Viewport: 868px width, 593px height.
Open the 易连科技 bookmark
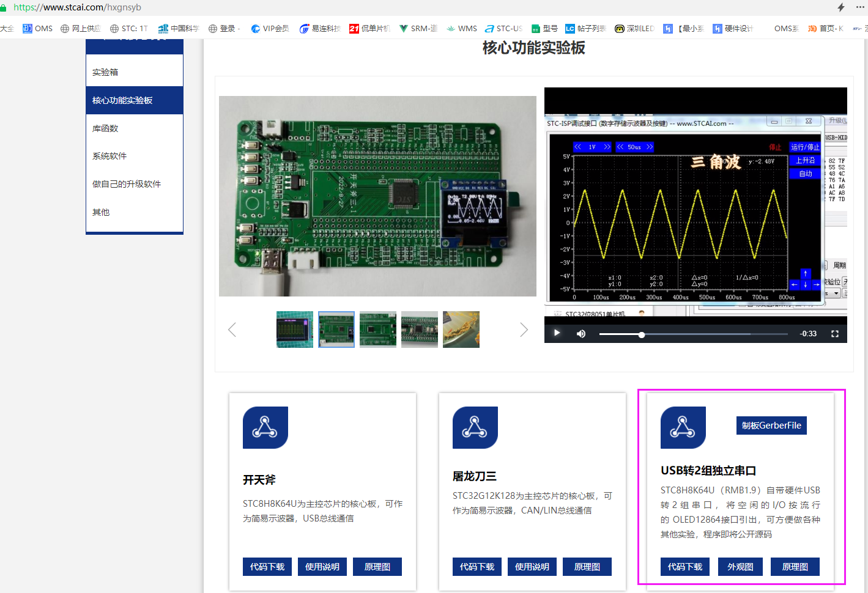tap(320, 29)
